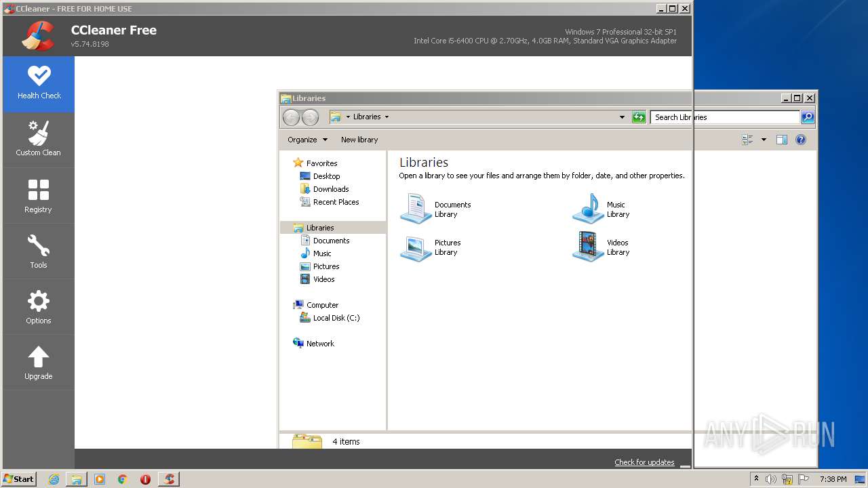Select Desktop under Favorites
Viewport: 868px width, 488px height.
[326, 176]
